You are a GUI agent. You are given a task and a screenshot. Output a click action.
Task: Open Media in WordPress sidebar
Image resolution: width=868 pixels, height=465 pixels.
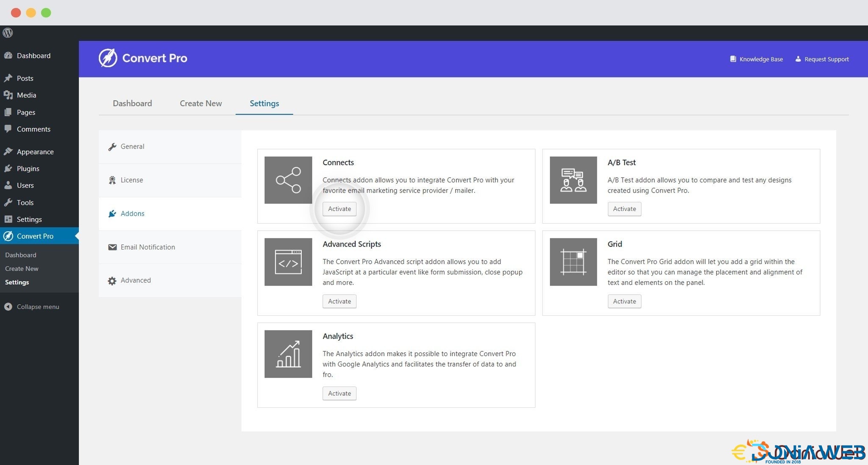(39, 95)
